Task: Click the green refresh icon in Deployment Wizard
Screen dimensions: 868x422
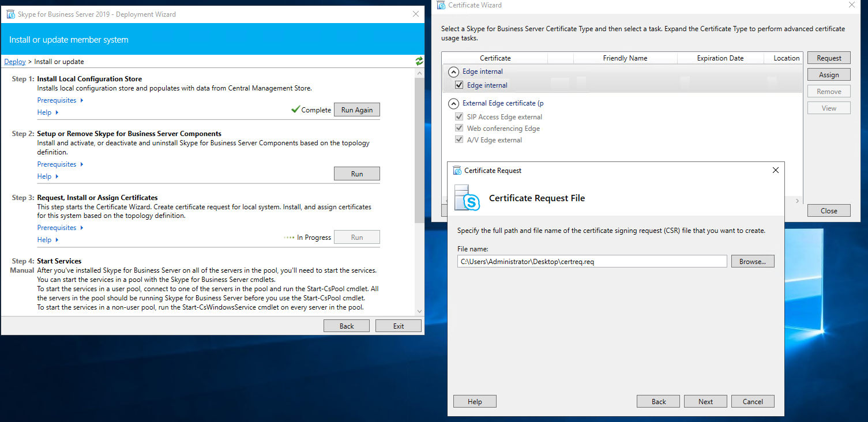Action: [x=419, y=61]
